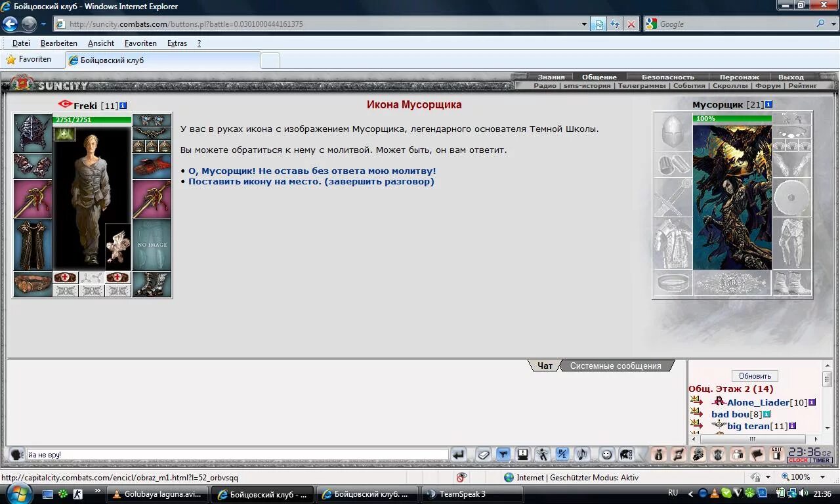This screenshot has height=504, width=840.
Task: Open the Форум link
Action: (x=768, y=85)
